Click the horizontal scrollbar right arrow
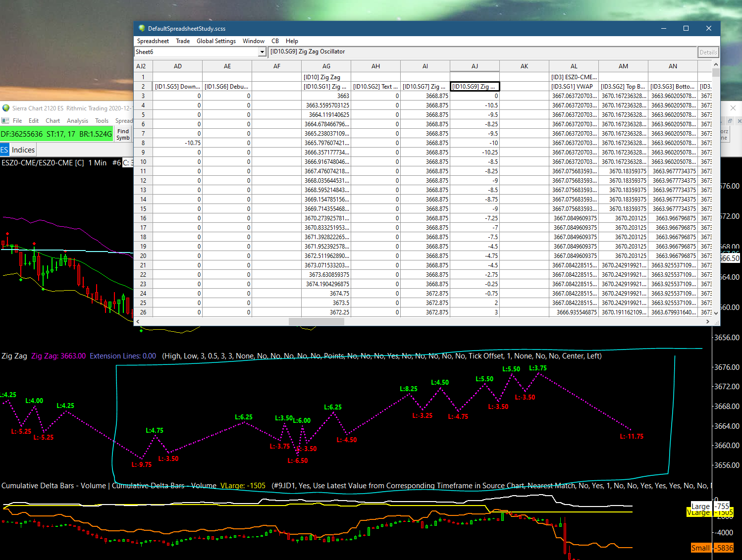Viewport: 742px width, 560px height. [708, 321]
